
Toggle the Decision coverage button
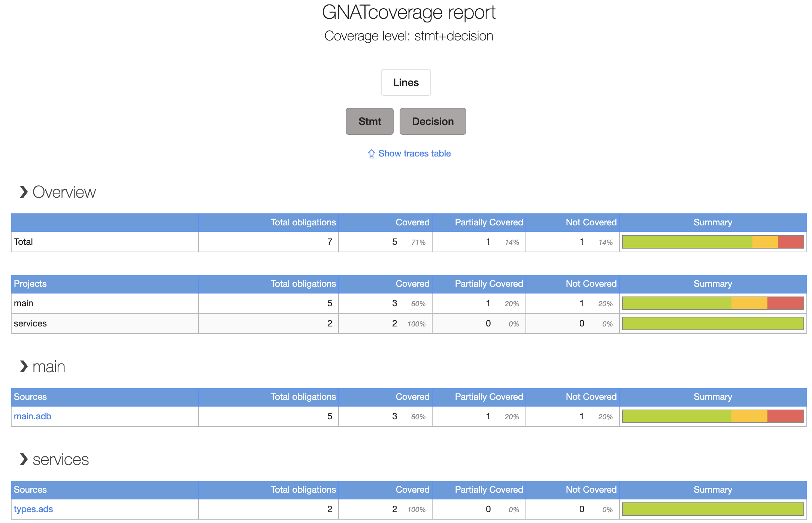coord(433,121)
